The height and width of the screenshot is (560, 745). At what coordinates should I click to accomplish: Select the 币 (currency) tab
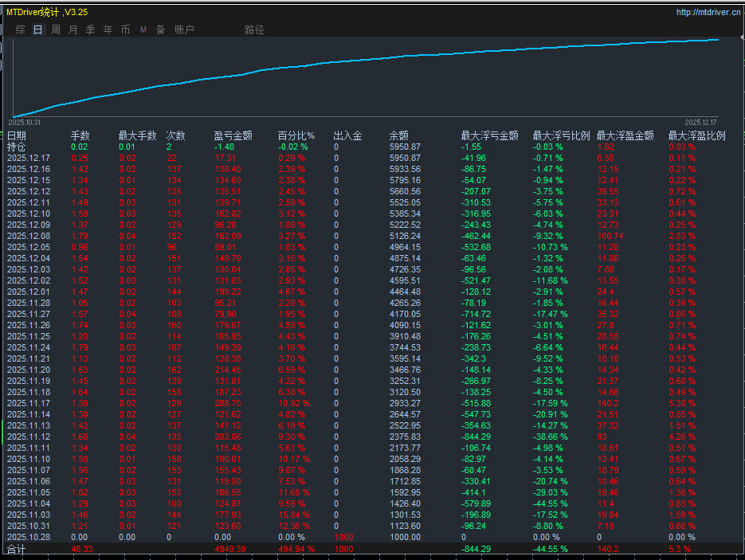125,29
